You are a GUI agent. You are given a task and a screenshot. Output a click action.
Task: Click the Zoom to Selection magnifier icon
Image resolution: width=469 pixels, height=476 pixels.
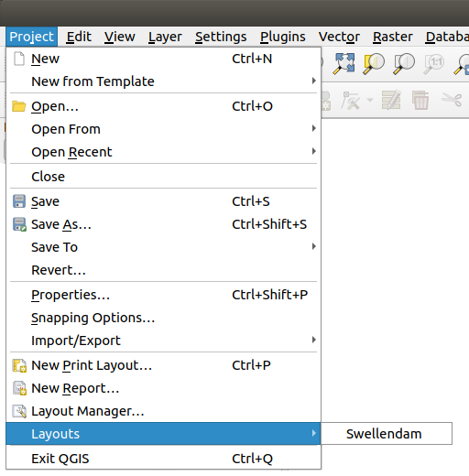coord(374,63)
